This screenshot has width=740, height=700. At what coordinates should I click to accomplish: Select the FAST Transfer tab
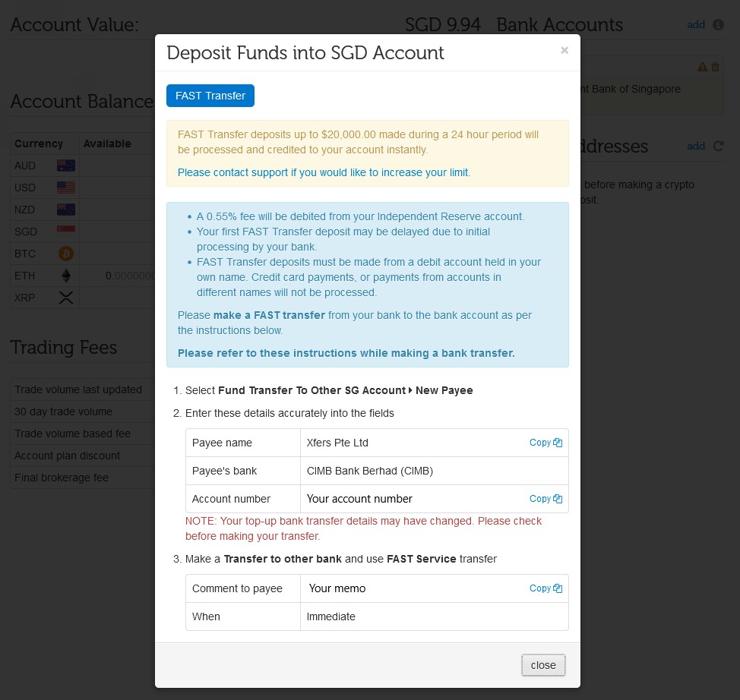coord(210,96)
